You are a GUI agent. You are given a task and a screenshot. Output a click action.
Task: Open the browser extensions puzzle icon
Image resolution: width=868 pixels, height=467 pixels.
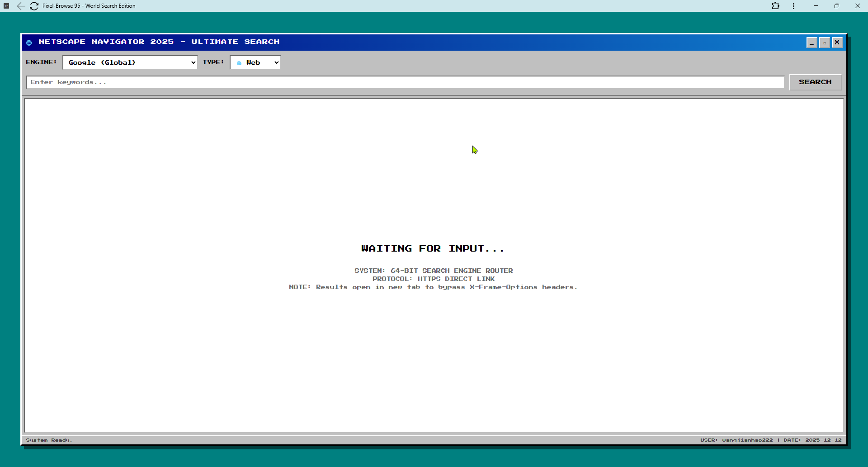point(776,6)
